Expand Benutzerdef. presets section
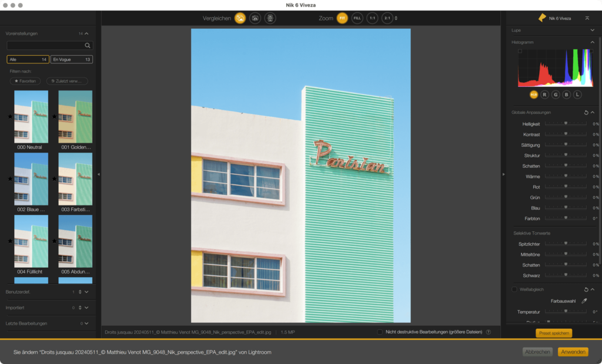The height and width of the screenshot is (364, 602). click(86, 292)
